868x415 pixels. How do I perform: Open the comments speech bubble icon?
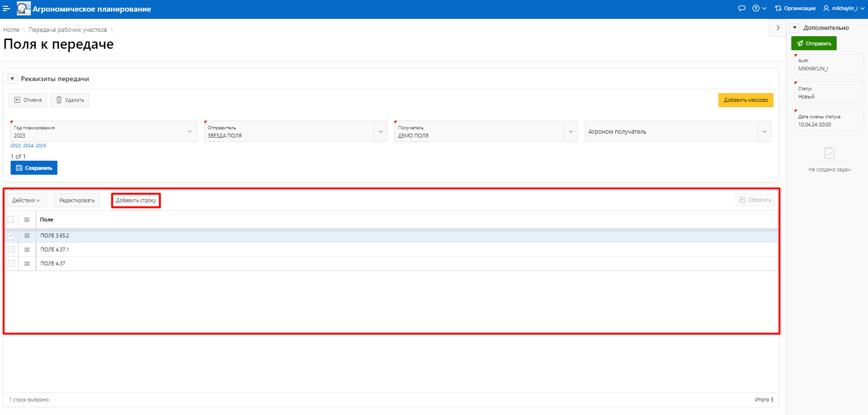point(742,8)
